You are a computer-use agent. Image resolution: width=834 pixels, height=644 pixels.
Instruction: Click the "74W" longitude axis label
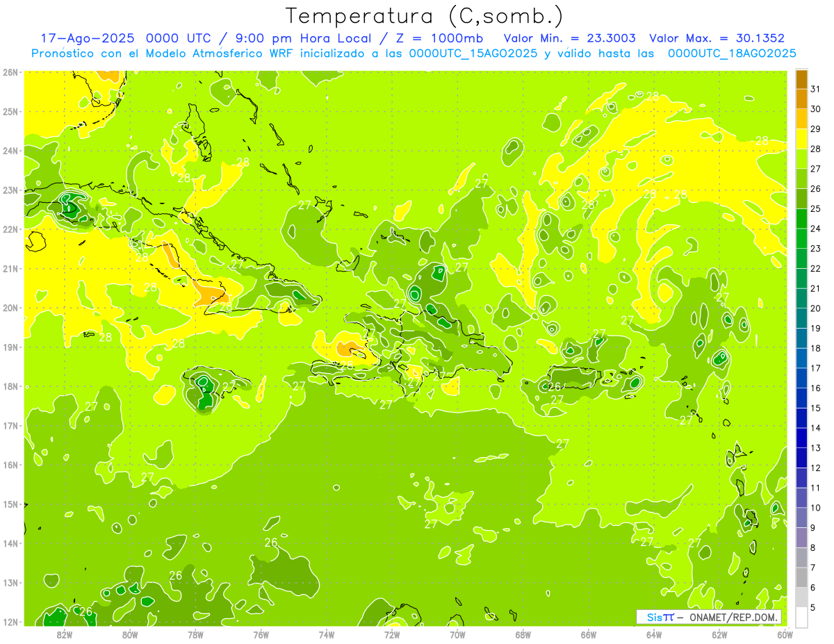pyautogui.click(x=327, y=634)
